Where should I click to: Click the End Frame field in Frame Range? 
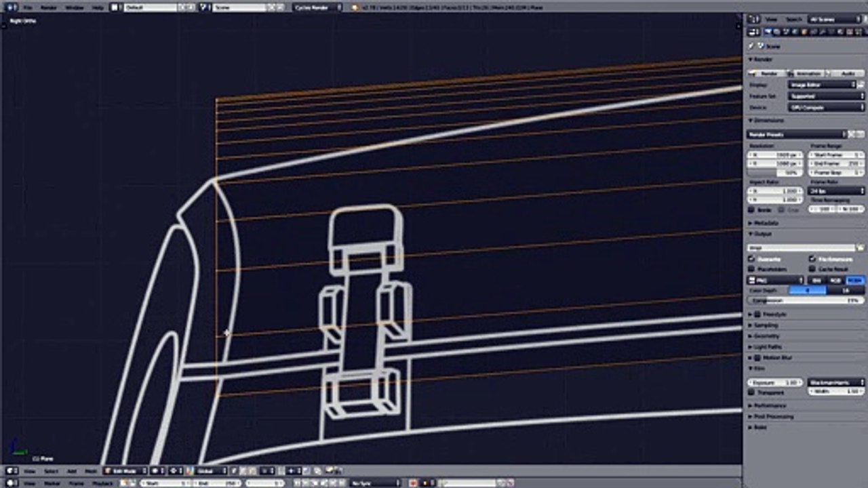pyautogui.click(x=837, y=164)
